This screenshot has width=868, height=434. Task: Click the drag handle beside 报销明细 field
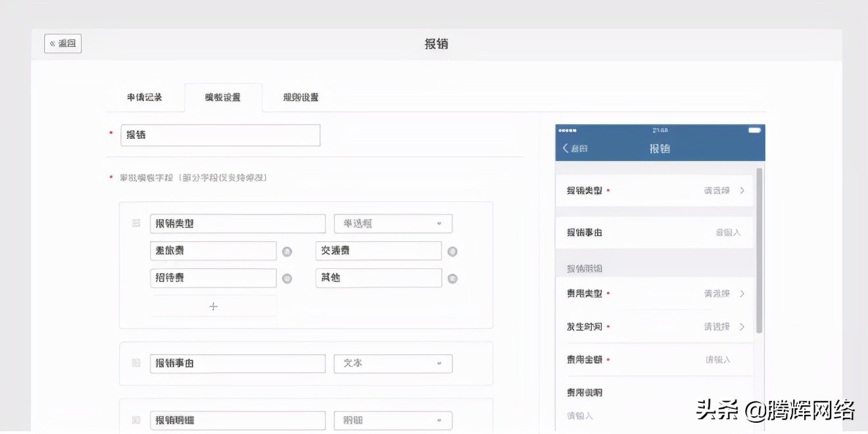tap(136, 420)
